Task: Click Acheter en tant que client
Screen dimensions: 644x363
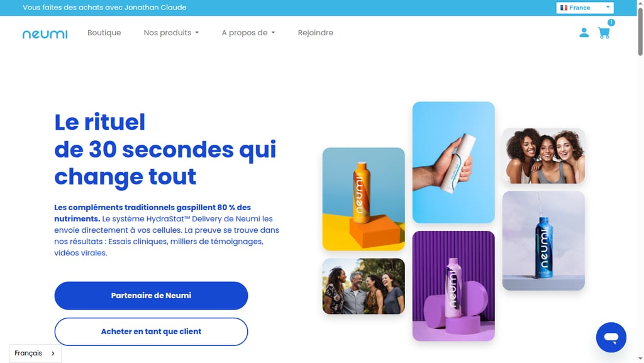Action: pyautogui.click(x=151, y=332)
